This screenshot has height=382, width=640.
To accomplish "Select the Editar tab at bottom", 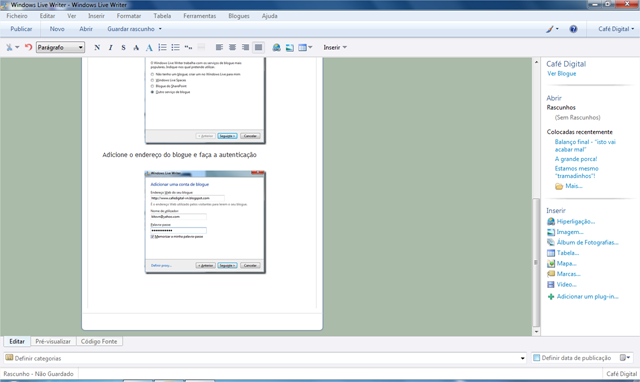I will [17, 341].
